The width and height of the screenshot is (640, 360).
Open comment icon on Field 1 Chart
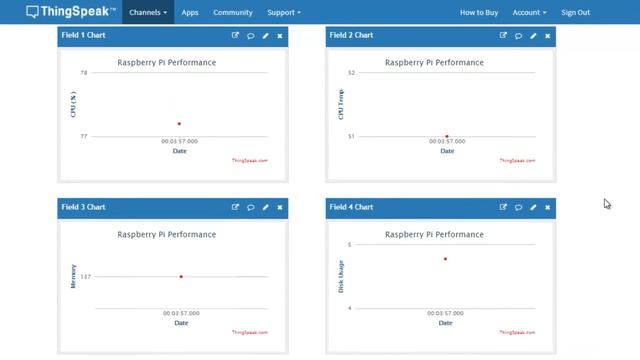(x=251, y=36)
